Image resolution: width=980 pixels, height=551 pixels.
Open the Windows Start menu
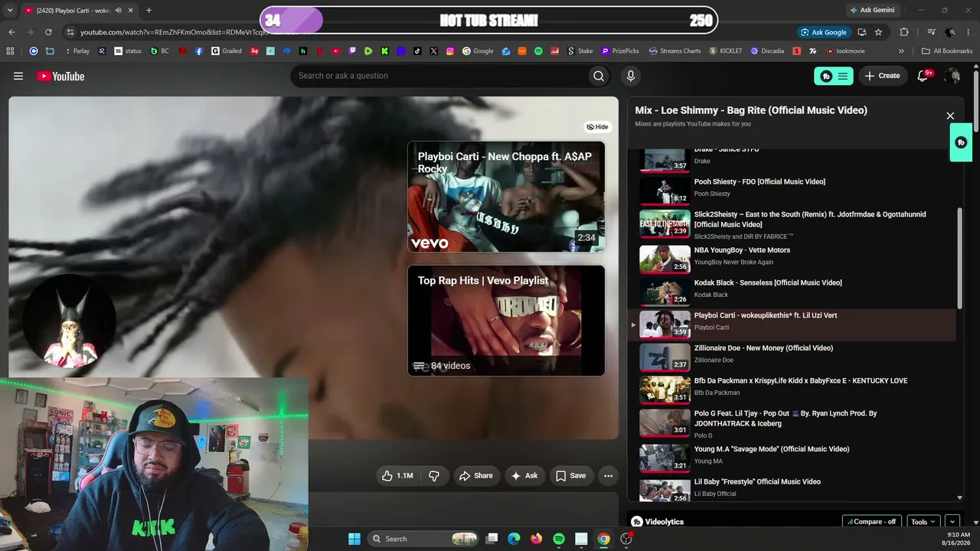click(x=354, y=539)
